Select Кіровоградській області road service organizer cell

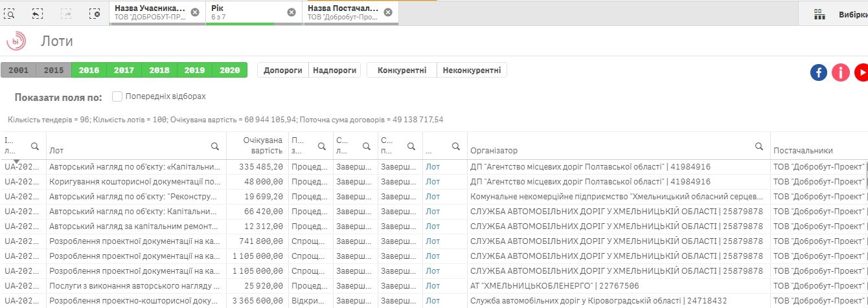[x=619, y=300]
